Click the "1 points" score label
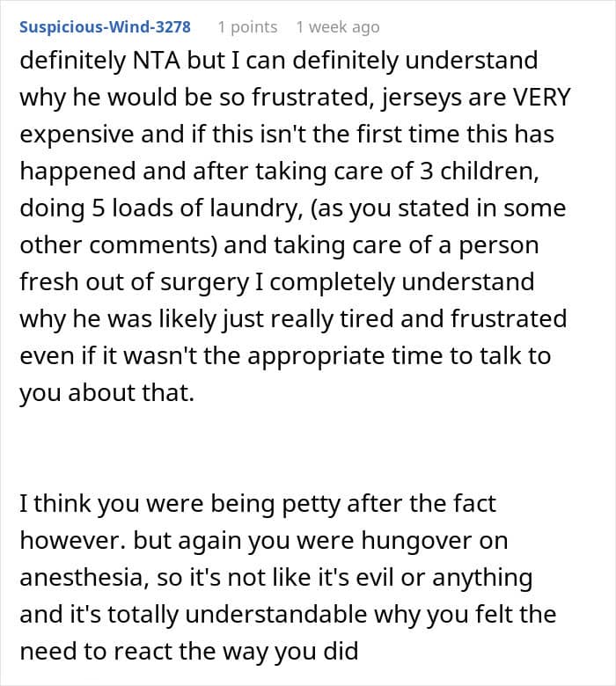The height and width of the screenshot is (686, 616). coord(247,27)
